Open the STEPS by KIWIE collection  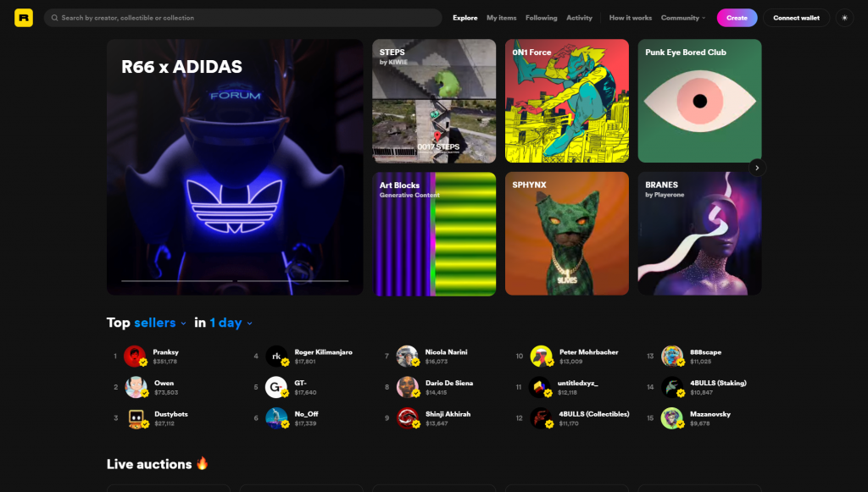(434, 101)
